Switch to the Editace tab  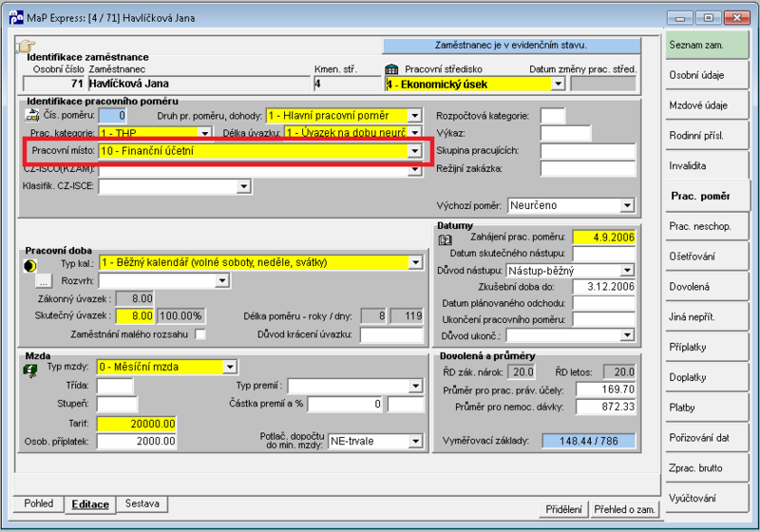click(x=90, y=504)
